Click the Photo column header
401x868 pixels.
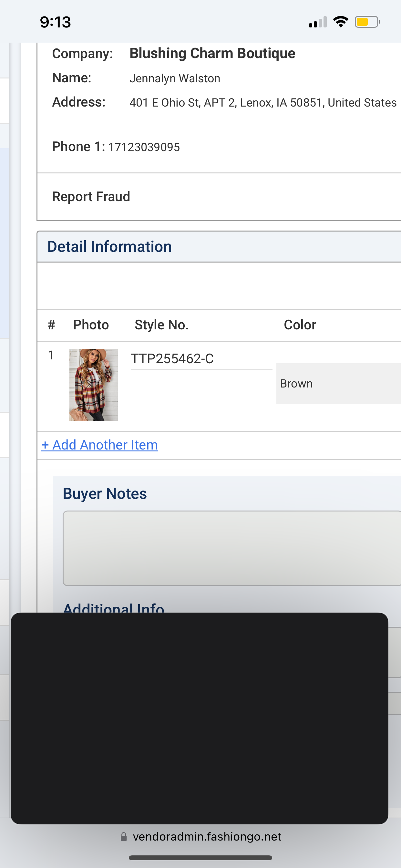[91, 325]
